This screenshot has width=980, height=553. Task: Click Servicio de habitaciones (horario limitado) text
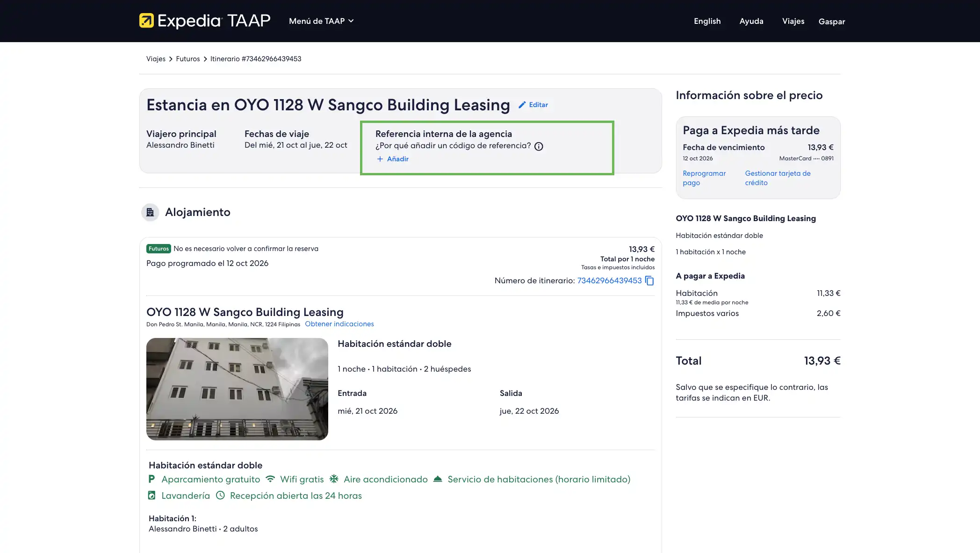pyautogui.click(x=539, y=479)
